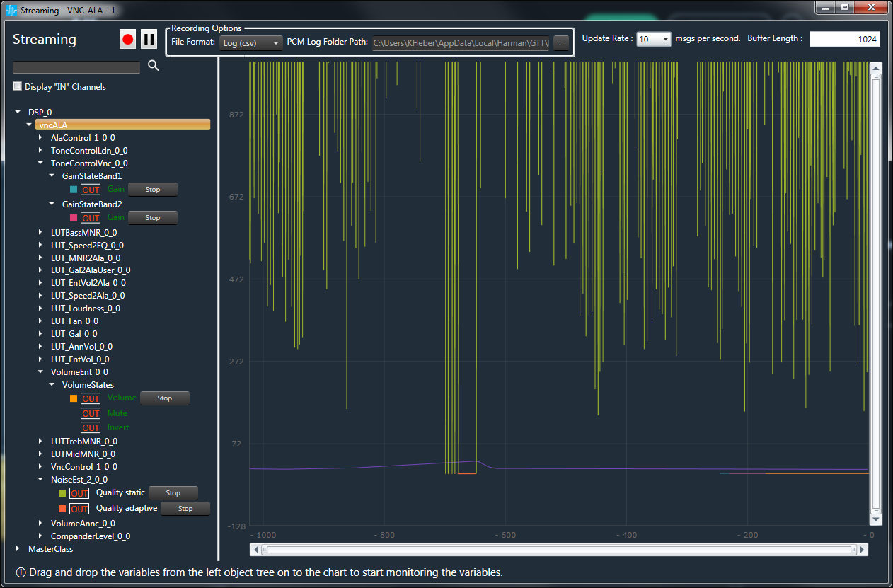Stop streaming the Volume variable
893x588 pixels.
coord(165,398)
